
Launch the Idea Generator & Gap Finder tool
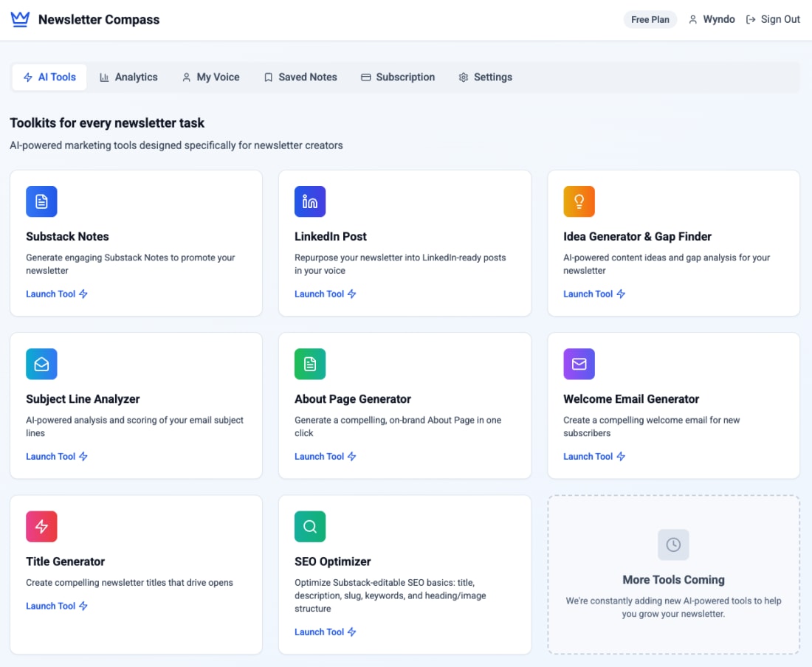tap(594, 294)
